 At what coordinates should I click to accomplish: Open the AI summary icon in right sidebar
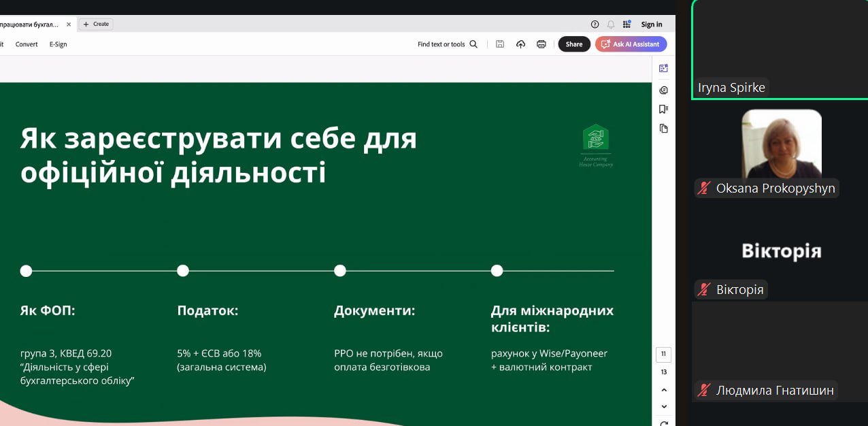pos(664,69)
